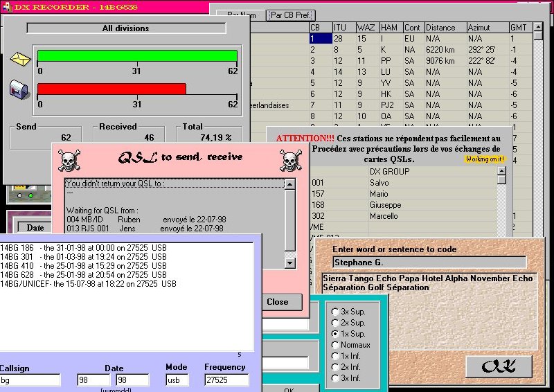Click the DX Recorder title bar icon
554x392 pixels.
(x=7, y=6)
